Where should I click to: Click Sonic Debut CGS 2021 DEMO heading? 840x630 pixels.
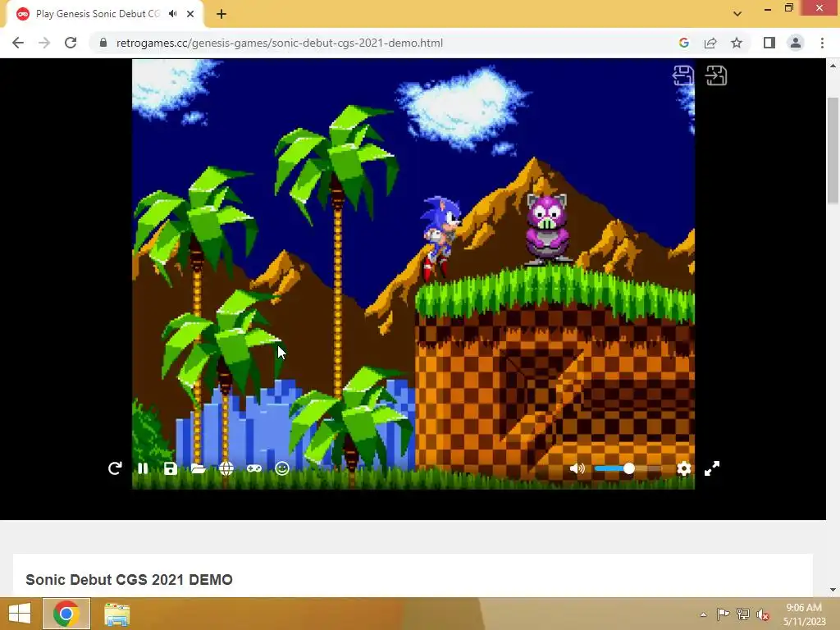click(x=129, y=580)
